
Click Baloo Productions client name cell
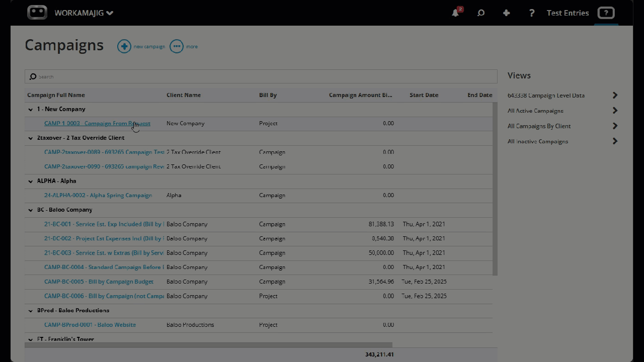point(190,325)
